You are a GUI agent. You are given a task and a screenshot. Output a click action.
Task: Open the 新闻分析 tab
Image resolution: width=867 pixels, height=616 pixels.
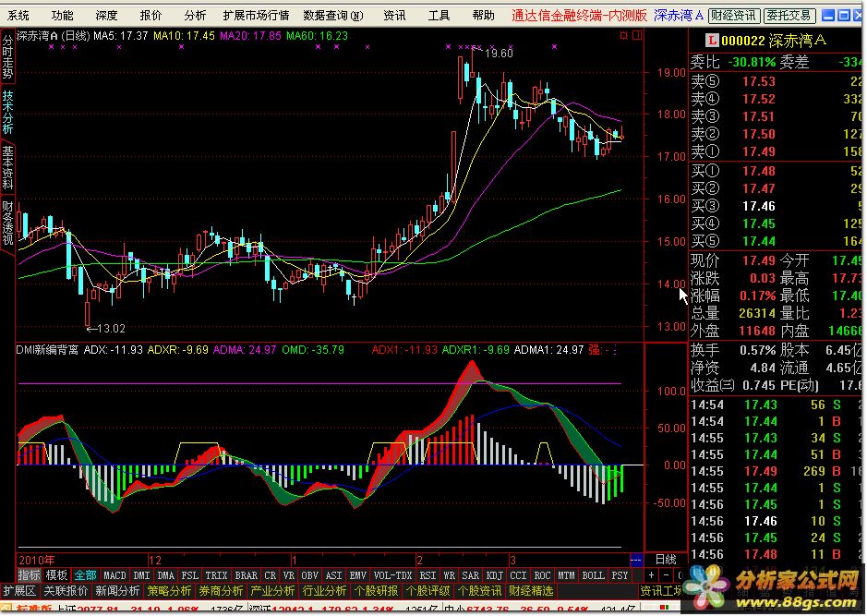117,591
